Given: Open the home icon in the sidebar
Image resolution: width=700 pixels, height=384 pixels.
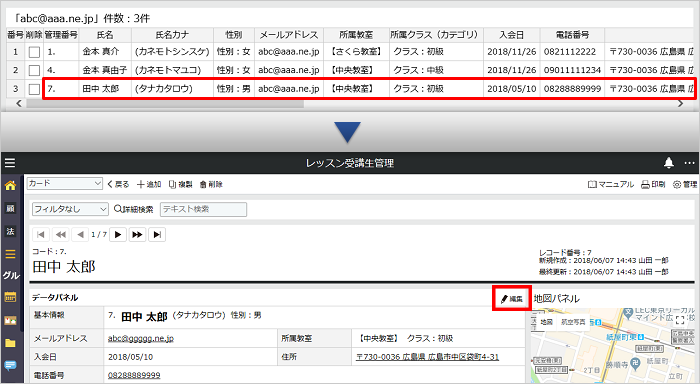Looking at the screenshot, I should click(x=10, y=185).
